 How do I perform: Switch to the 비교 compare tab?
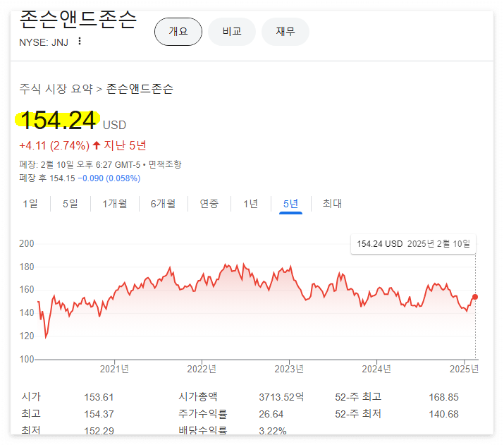pos(232,32)
